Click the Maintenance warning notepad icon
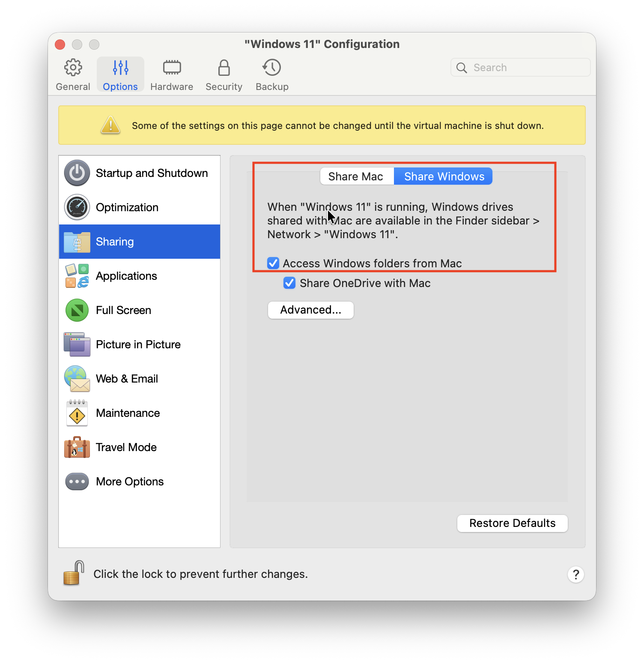Image resolution: width=644 pixels, height=664 pixels. click(x=77, y=413)
